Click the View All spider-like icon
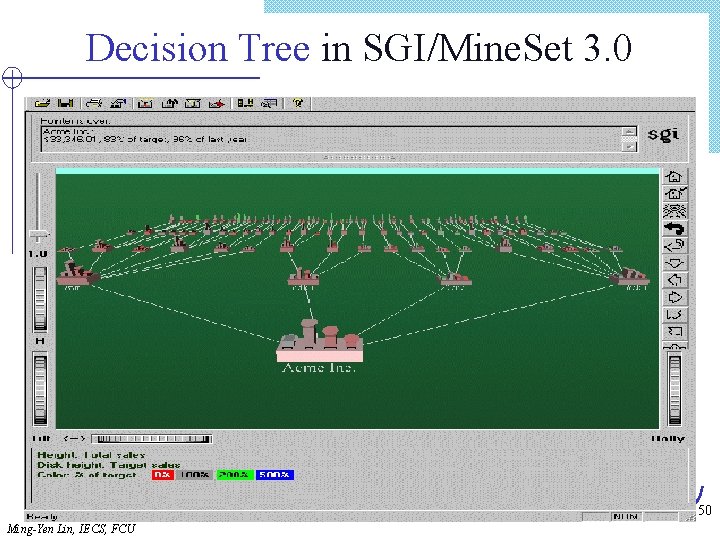The image size is (720, 540). (x=675, y=211)
